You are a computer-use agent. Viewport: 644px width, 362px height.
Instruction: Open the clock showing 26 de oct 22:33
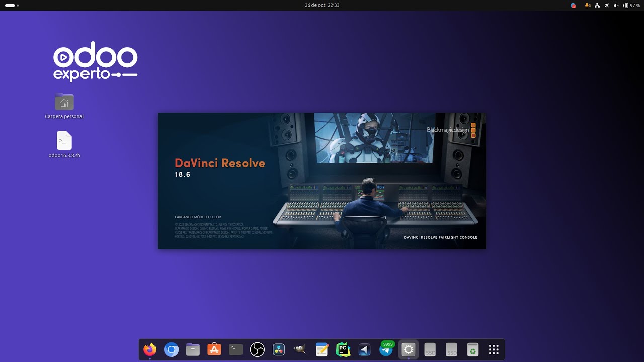pyautogui.click(x=322, y=5)
